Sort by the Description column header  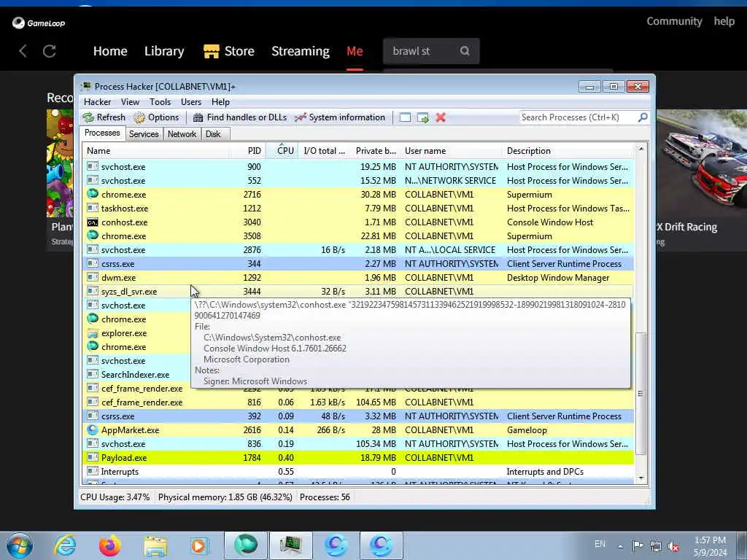pos(568,150)
